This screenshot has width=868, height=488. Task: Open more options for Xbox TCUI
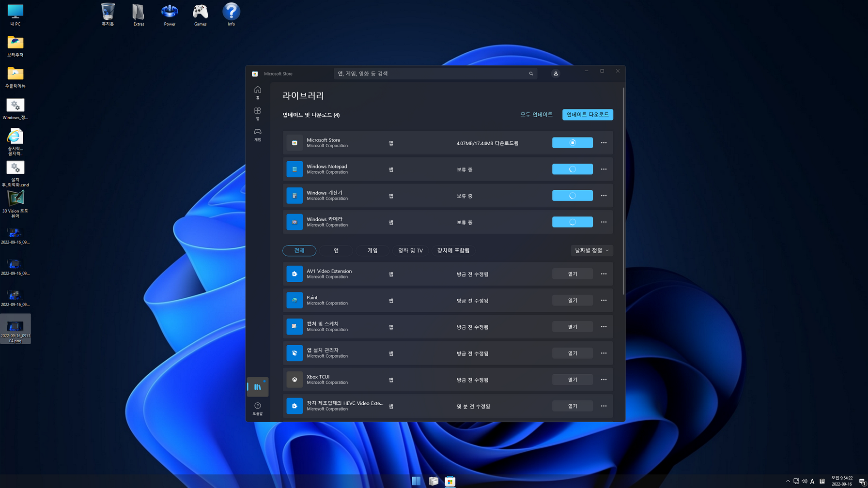(604, 380)
